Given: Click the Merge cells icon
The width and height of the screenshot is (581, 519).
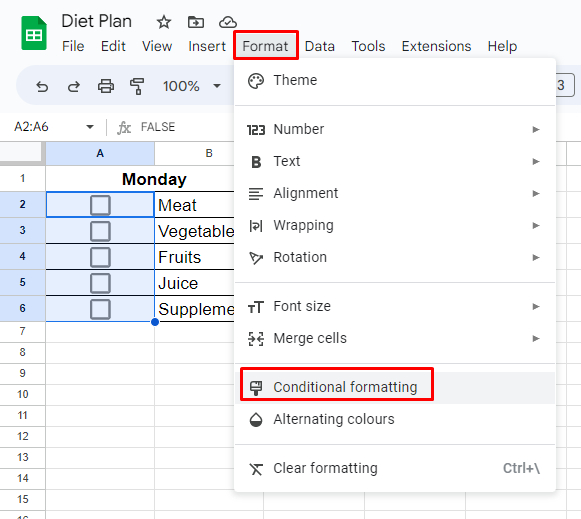Looking at the screenshot, I should (256, 339).
